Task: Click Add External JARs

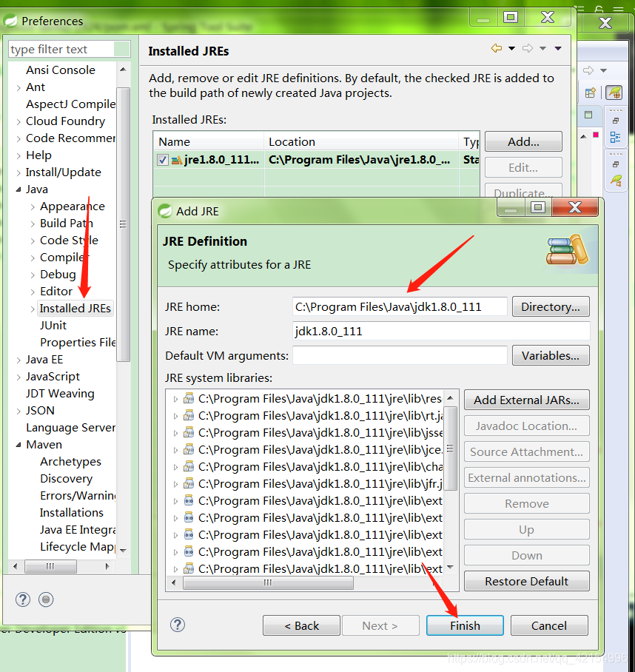Action: click(x=526, y=400)
